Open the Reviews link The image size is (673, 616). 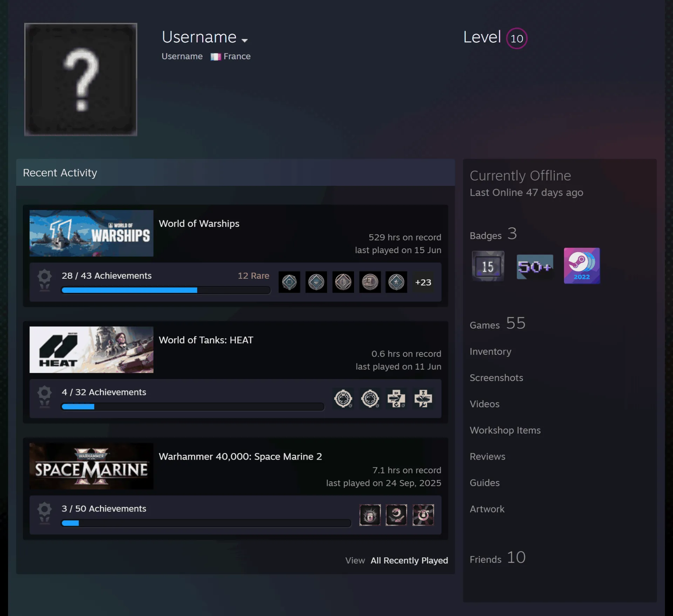[488, 456]
